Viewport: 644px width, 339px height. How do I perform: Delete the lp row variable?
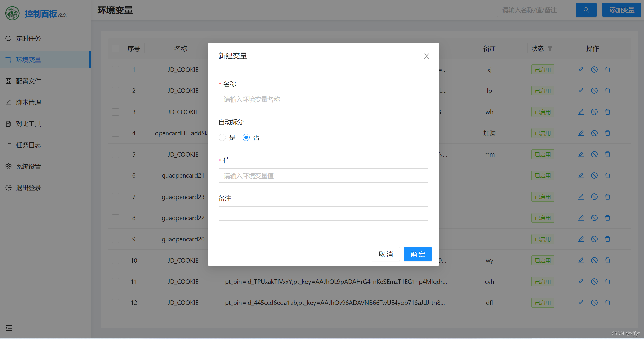(608, 91)
